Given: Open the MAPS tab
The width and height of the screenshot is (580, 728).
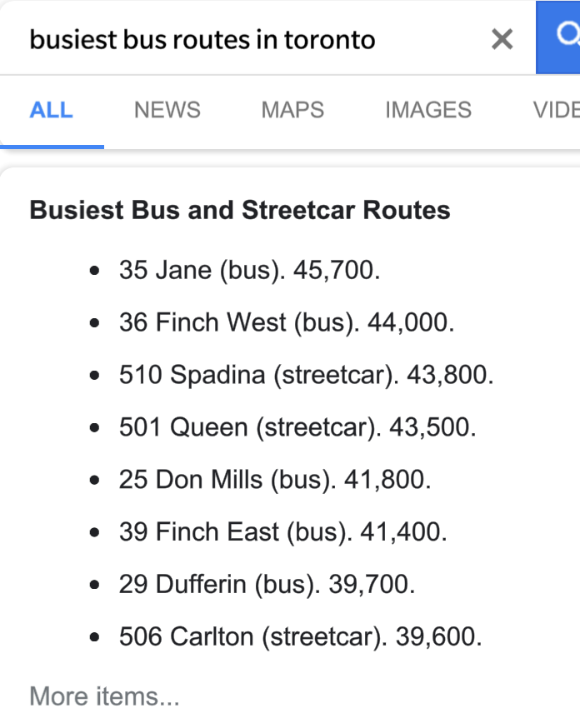Looking at the screenshot, I should pos(292,110).
